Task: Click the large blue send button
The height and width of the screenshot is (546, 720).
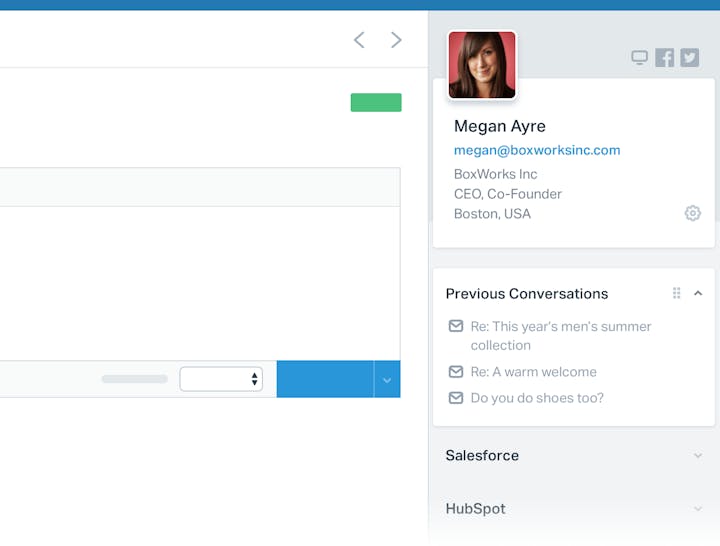Action: (324, 379)
